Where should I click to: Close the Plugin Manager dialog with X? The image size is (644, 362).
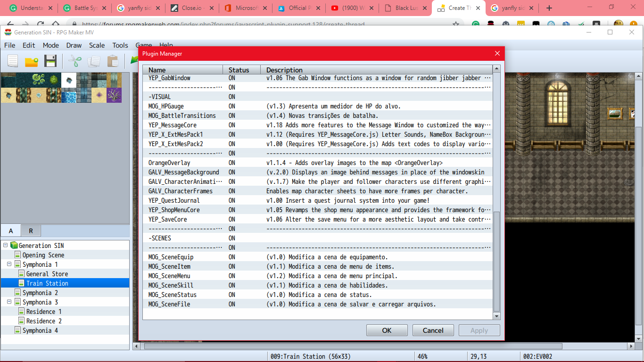click(x=497, y=53)
